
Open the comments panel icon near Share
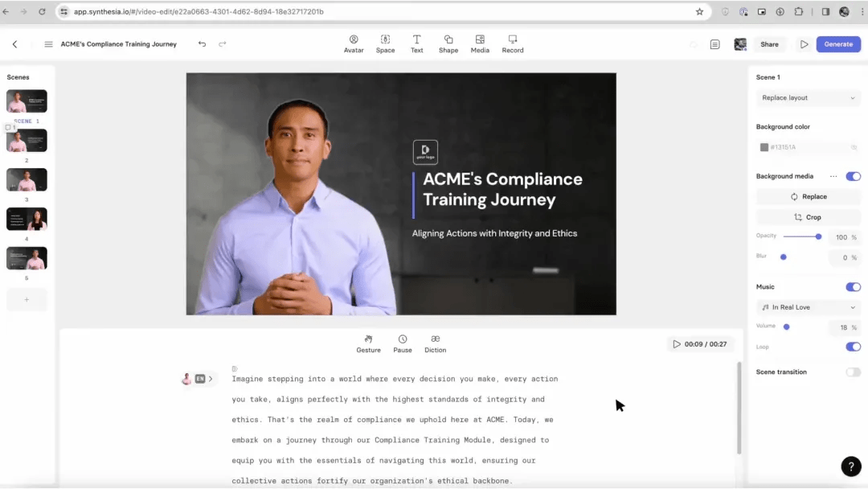point(714,43)
